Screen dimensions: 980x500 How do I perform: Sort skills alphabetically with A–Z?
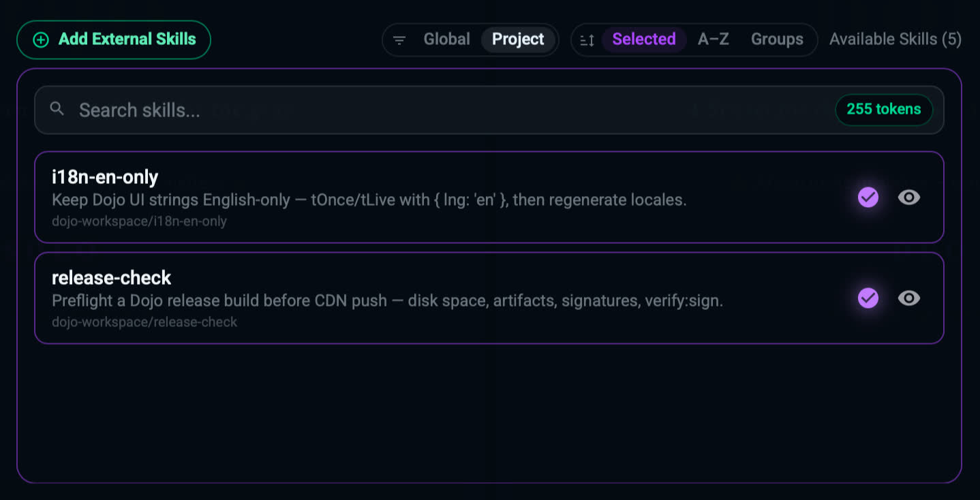pyautogui.click(x=714, y=40)
